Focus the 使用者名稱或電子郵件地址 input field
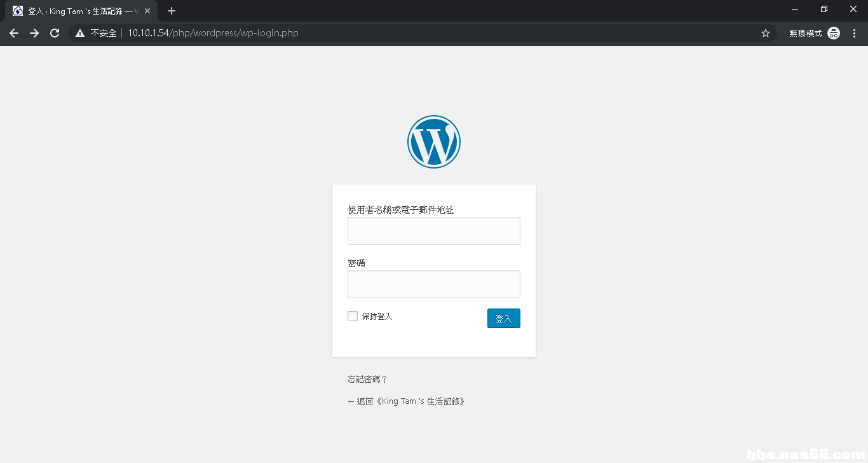Screen dimensions: 868x463 (x=433, y=231)
